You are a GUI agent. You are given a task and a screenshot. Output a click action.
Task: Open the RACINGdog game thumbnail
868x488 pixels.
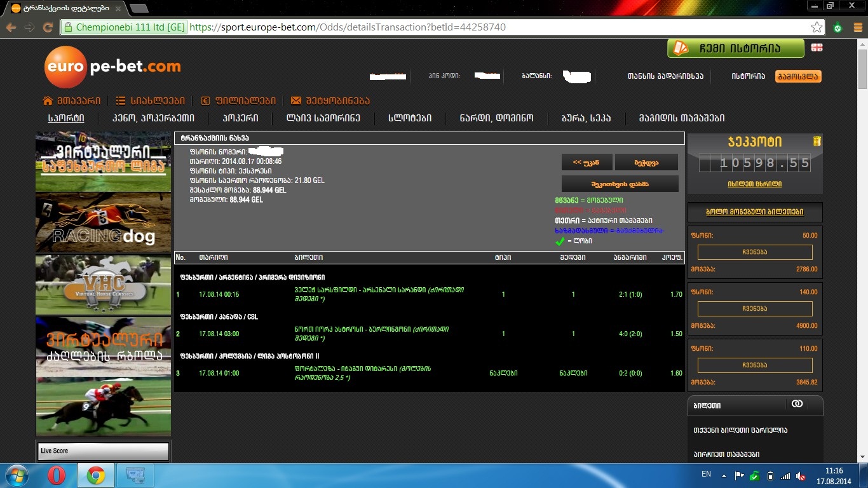tap(103, 224)
